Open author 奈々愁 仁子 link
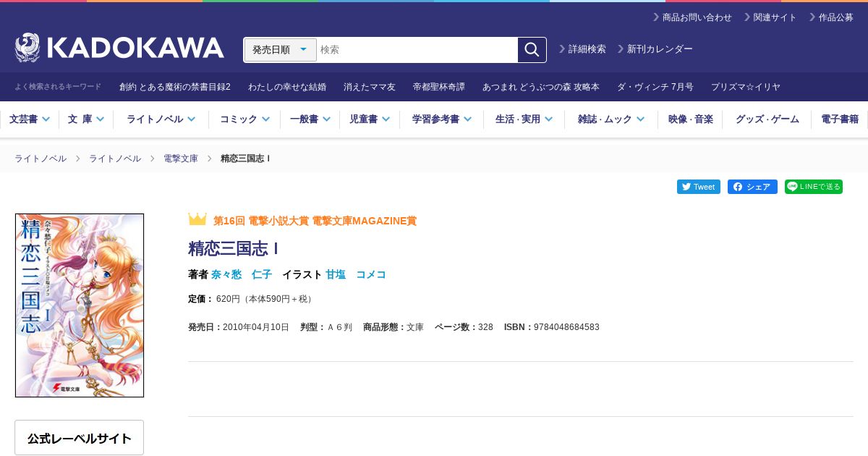The height and width of the screenshot is (456, 868). pos(242,274)
